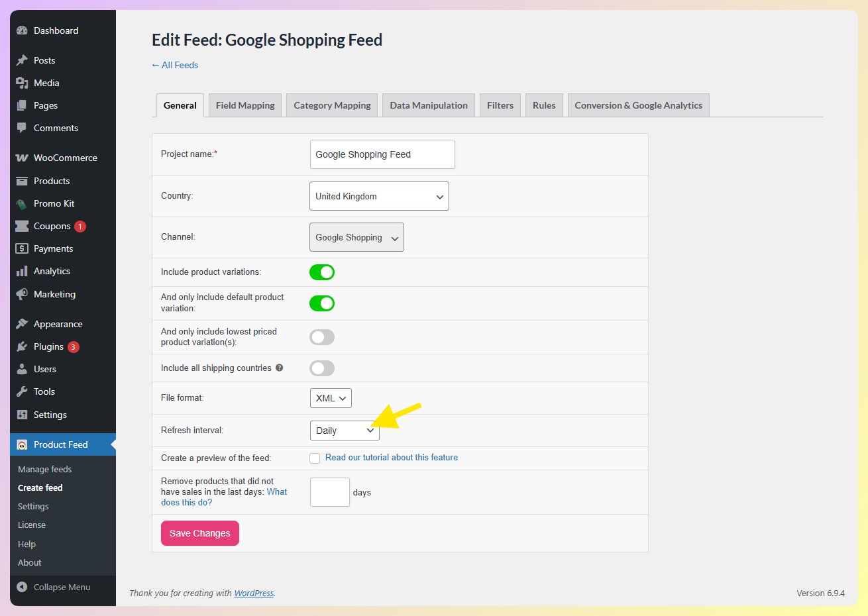The image size is (868, 616).
Task: Click inside the Project name field
Action: (382, 154)
